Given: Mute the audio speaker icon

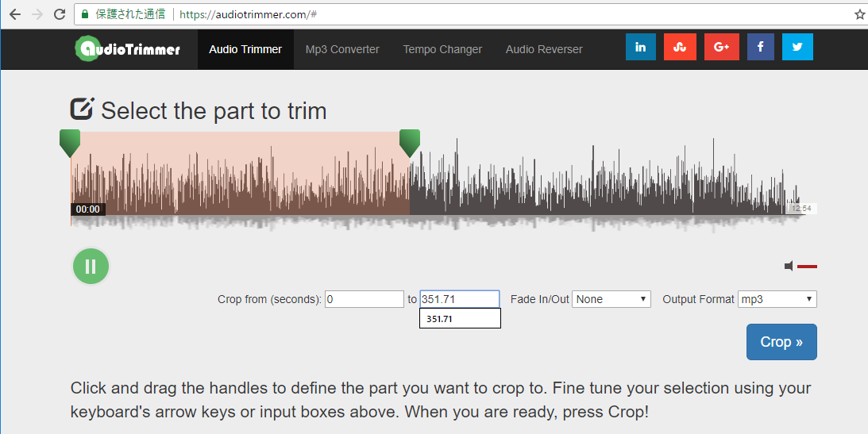Looking at the screenshot, I should (789, 266).
